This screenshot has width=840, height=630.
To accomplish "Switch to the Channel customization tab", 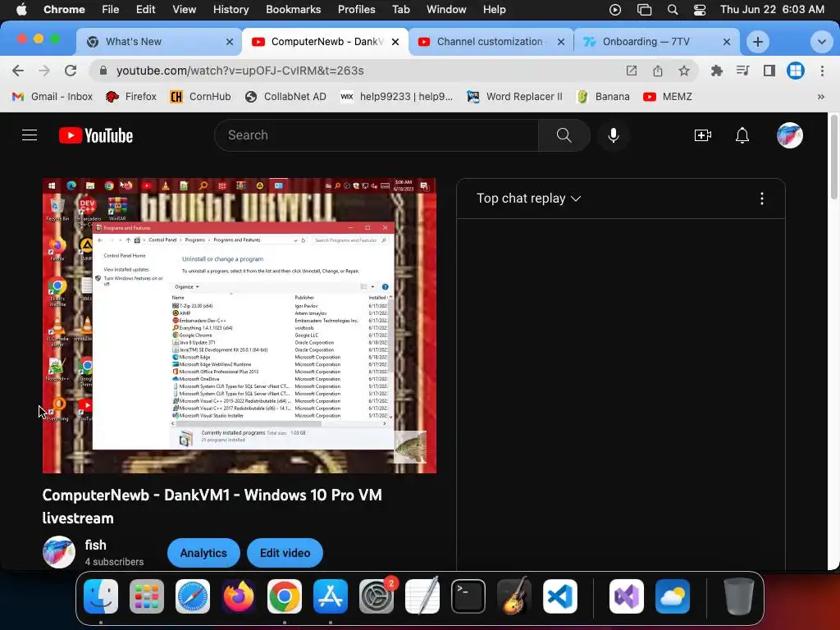I will 491,42.
